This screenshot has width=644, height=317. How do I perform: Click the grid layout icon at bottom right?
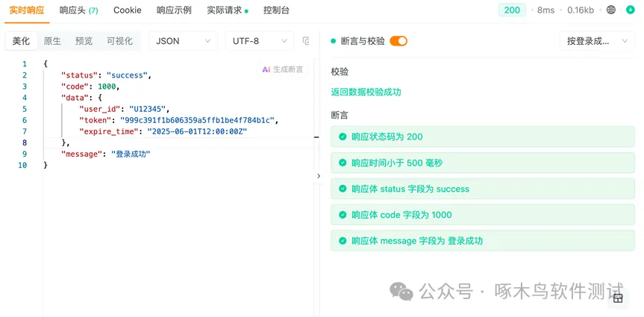[618, 298]
